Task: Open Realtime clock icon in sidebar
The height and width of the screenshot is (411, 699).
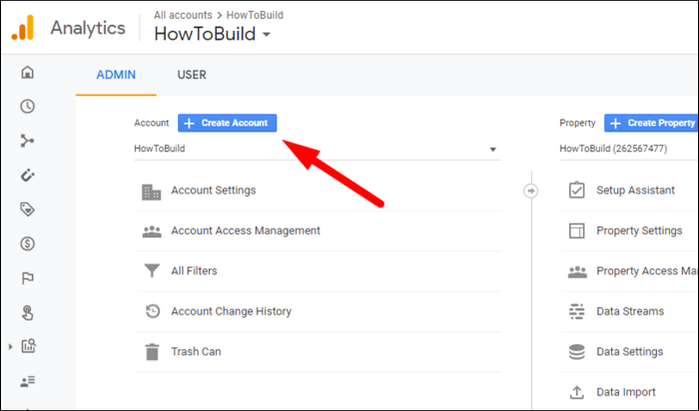Action: [28, 107]
